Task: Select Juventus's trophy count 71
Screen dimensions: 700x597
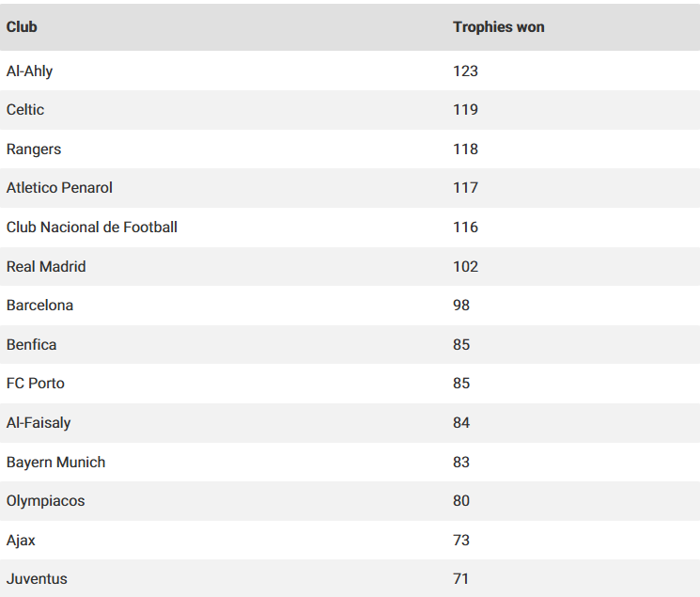Action: pyautogui.click(x=460, y=579)
